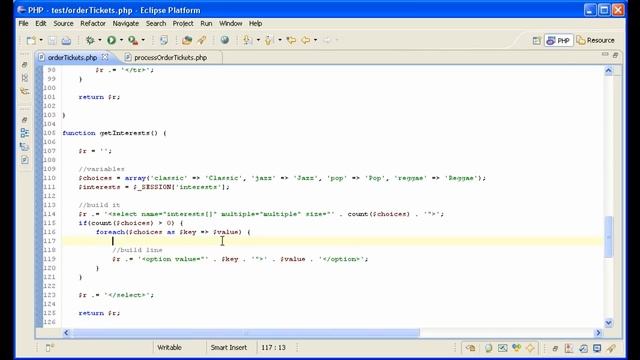This screenshot has width=640, height=360.
Task: Click the '//build line' comment
Action: pyautogui.click(x=137, y=250)
